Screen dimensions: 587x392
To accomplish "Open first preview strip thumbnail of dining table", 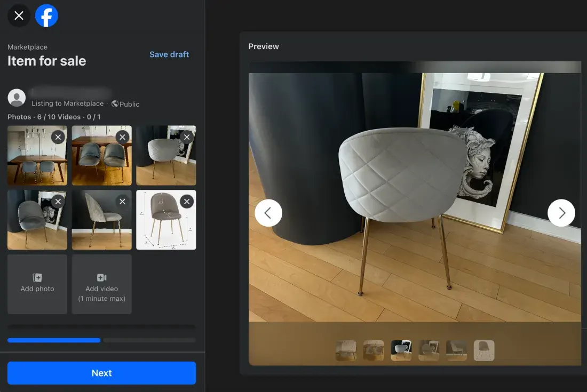I will pyautogui.click(x=346, y=350).
